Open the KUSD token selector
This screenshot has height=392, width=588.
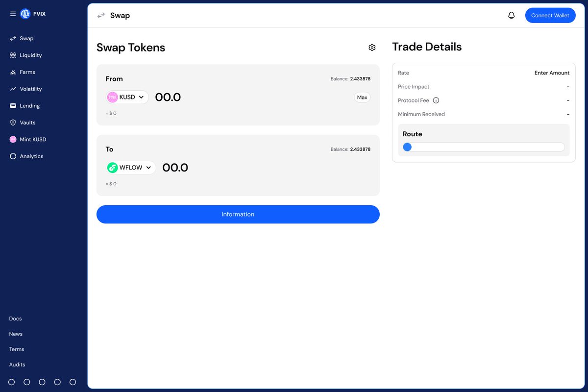point(127,97)
